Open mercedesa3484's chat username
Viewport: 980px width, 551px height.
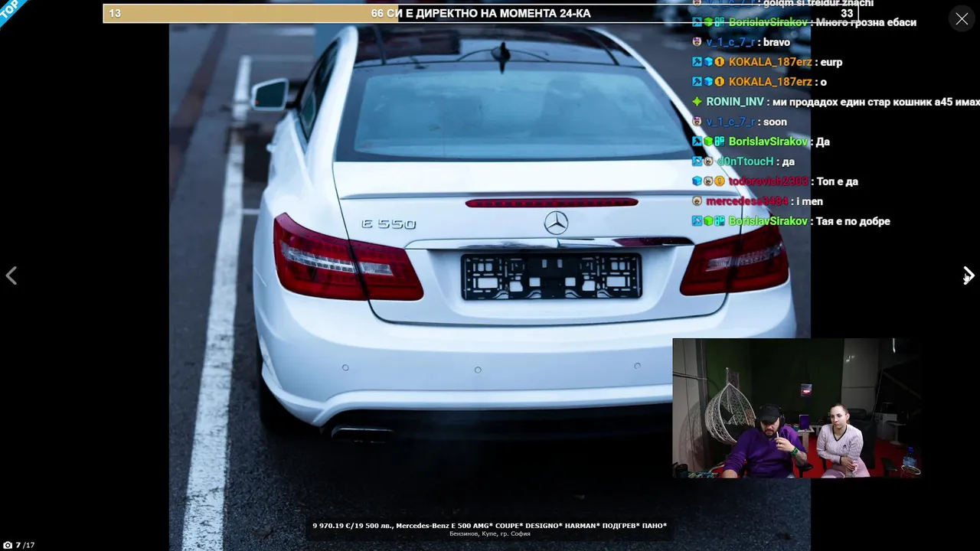pyautogui.click(x=746, y=201)
